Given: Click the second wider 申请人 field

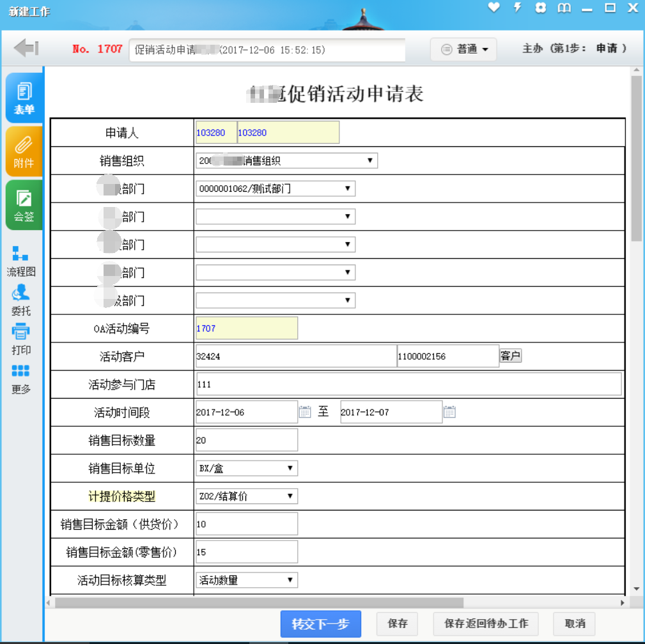Looking at the screenshot, I should pos(288,132).
